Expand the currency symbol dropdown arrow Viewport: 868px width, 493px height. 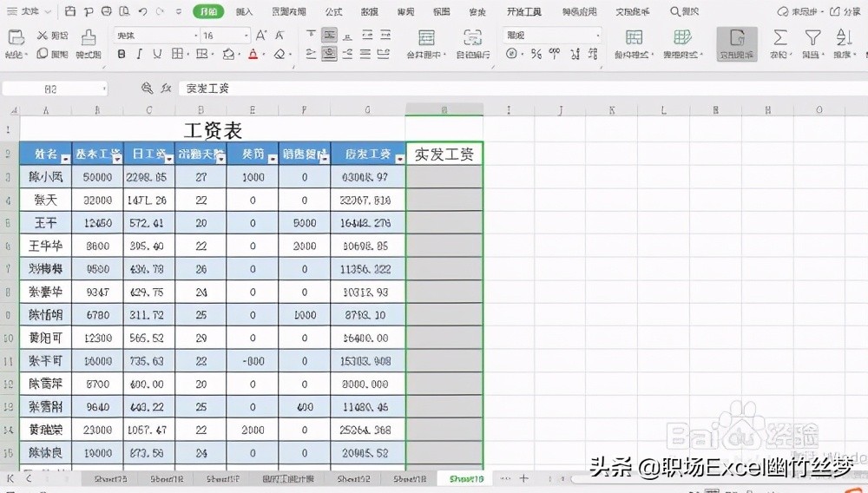[522, 54]
